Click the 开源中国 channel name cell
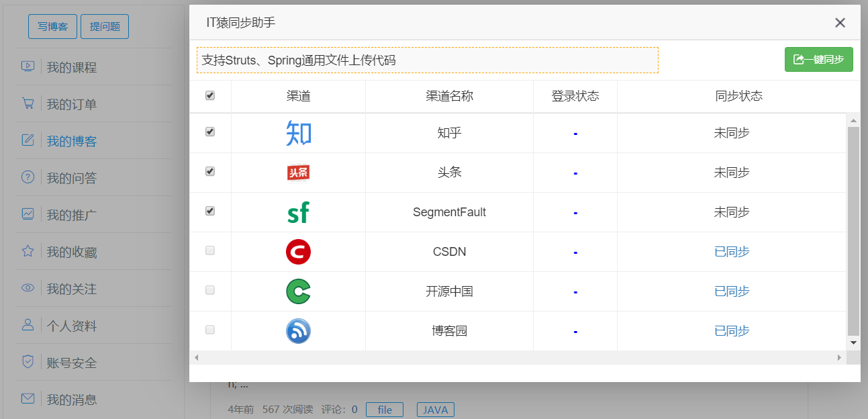868x419 pixels. pyautogui.click(x=449, y=291)
